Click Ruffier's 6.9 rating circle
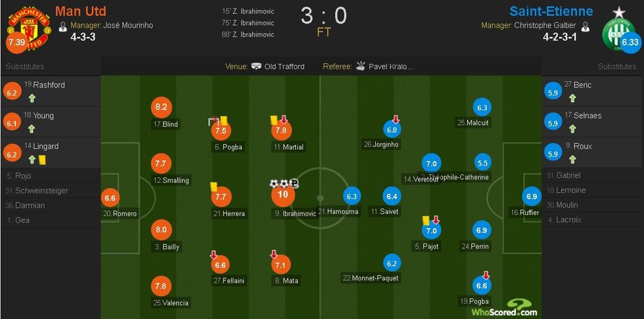 coord(532,196)
